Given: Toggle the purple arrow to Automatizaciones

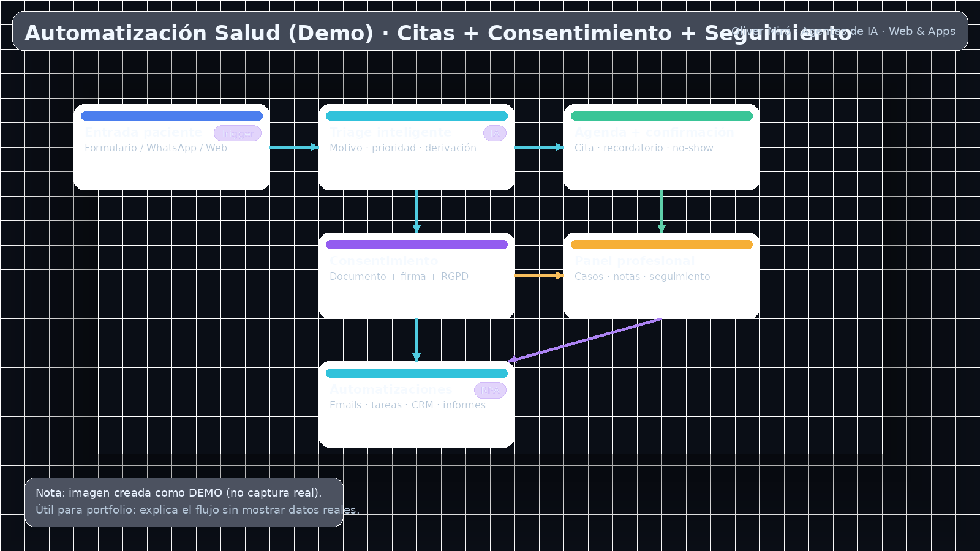Looking at the screenshot, I should 588,340.
